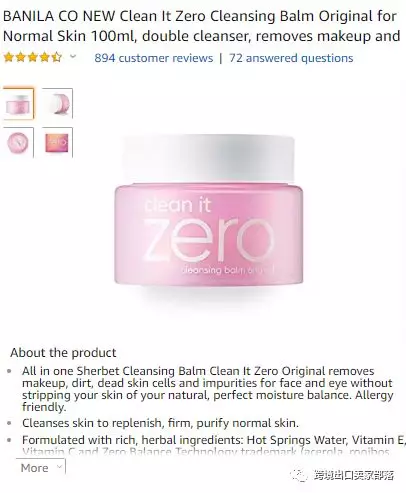The width and height of the screenshot is (406, 493).
Task: Select the top-view balm thumbnail
Action: tap(19, 142)
